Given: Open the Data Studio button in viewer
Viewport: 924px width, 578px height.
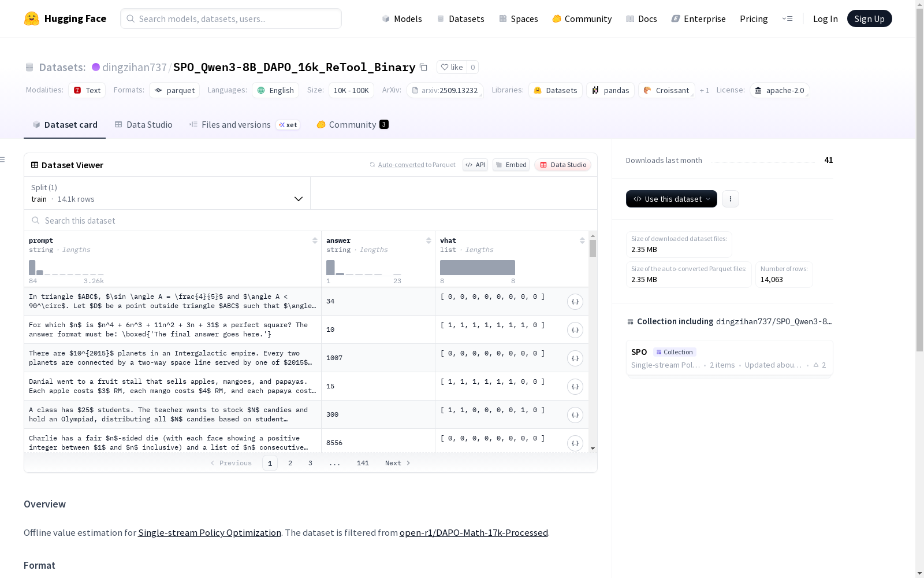Looking at the screenshot, I should (x=562, y=165).
